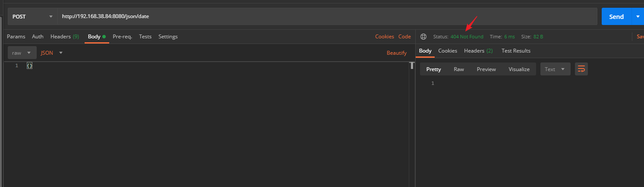644x187 pixels.
Task: Click the 404 Not Found status text
Action: click(x=467, y=37)
